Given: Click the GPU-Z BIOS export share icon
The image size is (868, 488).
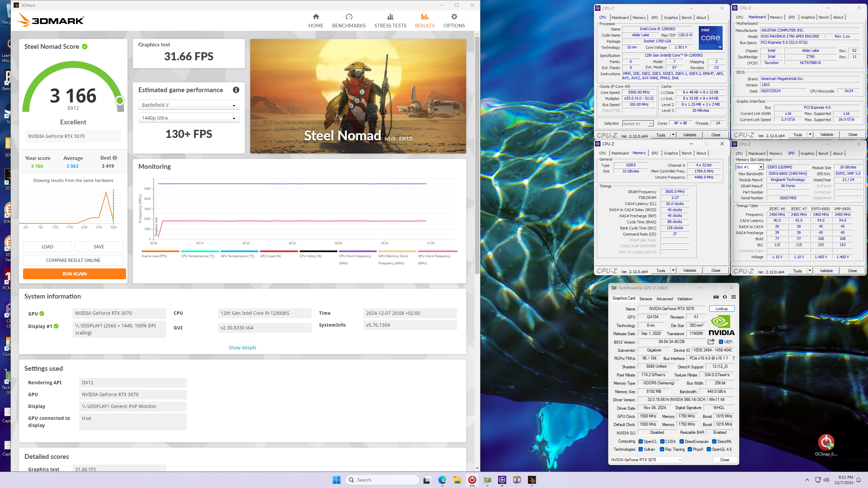Looking at the screenshot, I should click(x=711, y=342).
